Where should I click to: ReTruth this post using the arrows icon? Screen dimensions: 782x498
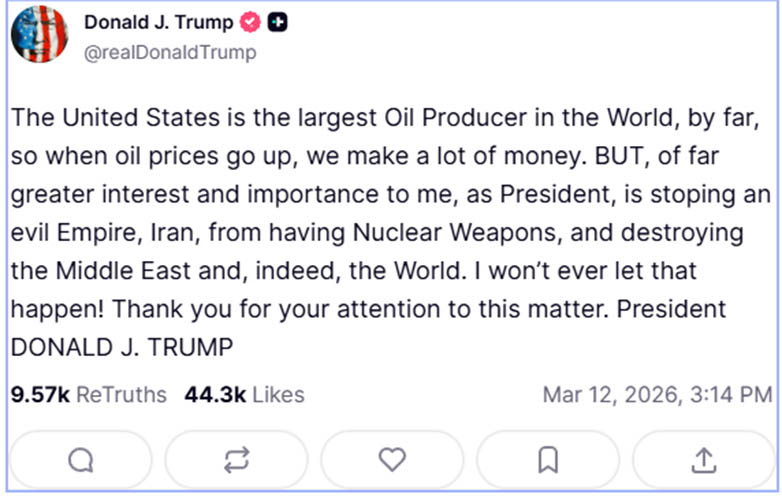[236, 460]
